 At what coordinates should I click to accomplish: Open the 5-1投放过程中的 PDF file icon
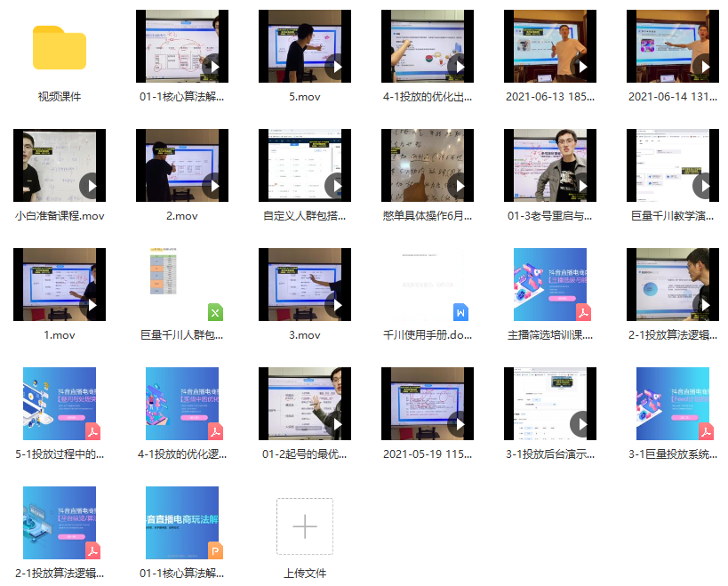click(x=60, y=403)
